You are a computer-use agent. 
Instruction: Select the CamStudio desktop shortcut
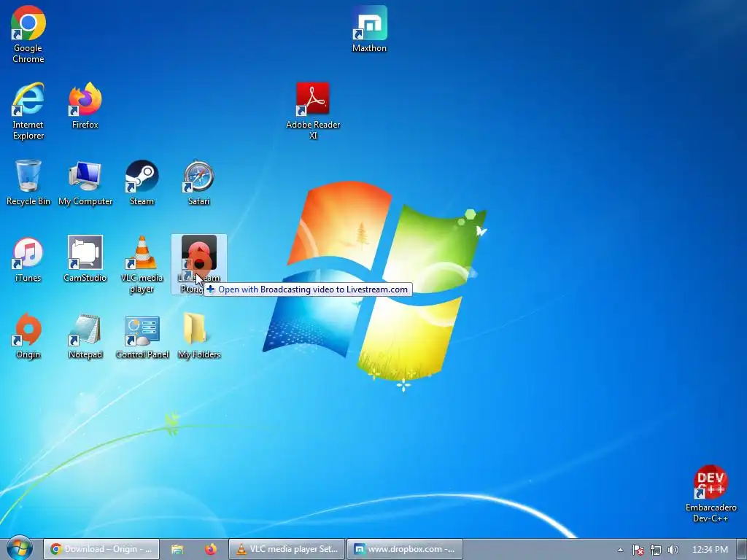(x=85, y=260)
